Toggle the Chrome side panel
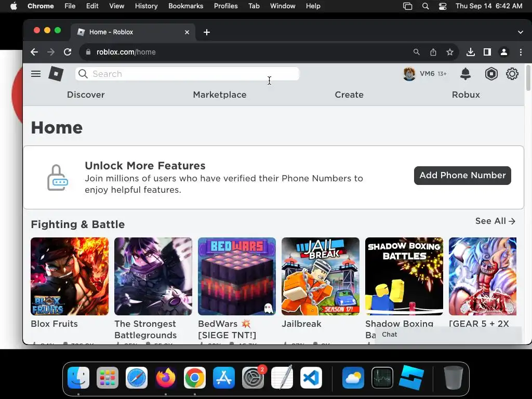Screen dimensions: 532x399 (487, 52)
